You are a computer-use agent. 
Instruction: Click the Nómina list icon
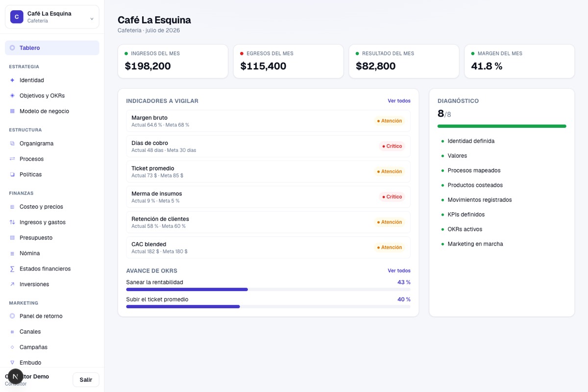[12, 253]
